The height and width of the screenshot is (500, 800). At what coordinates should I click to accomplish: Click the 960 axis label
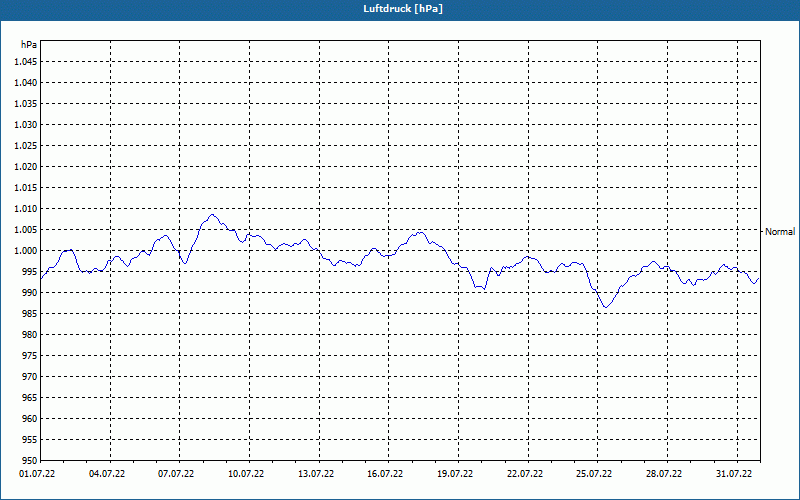(31, 418)
